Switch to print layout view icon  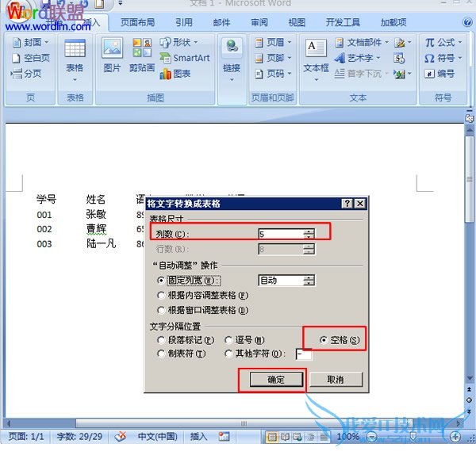pyautogui.click(x=272, y=437)
